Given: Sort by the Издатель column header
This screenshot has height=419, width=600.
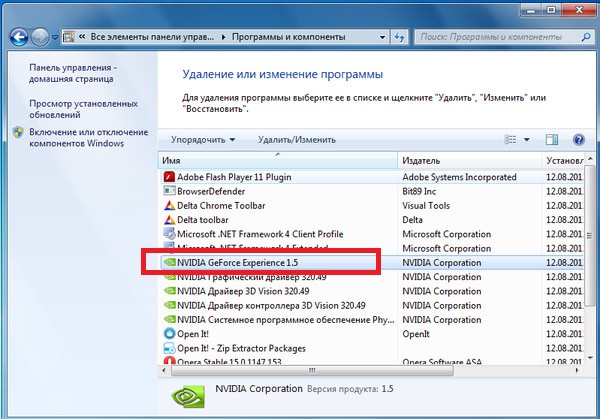Looking at the screenshot, I should click(x=470, y=161).
